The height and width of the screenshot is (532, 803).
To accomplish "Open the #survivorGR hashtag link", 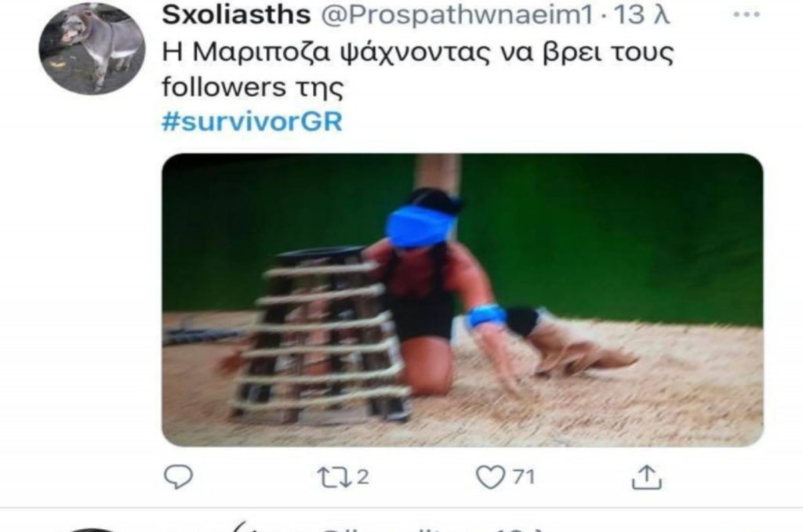I will coord(252,121).
